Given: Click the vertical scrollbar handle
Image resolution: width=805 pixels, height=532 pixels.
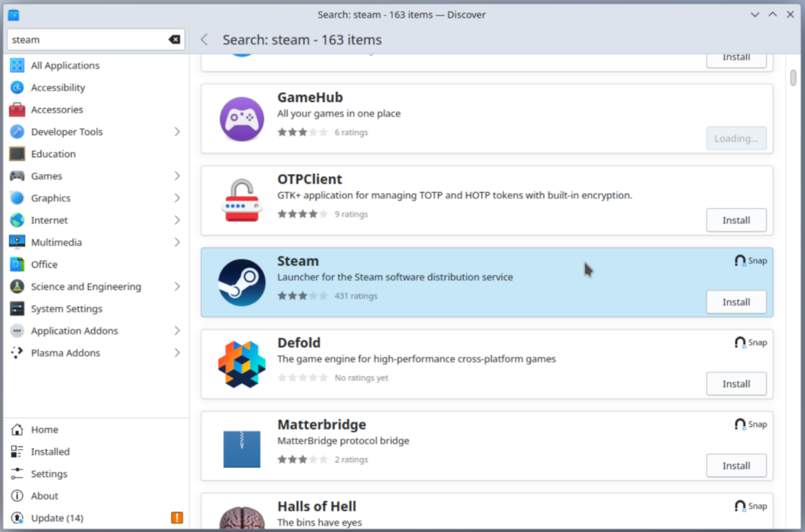Looking at the screenshot, I should pyautogui.click(x=793, y=77).
